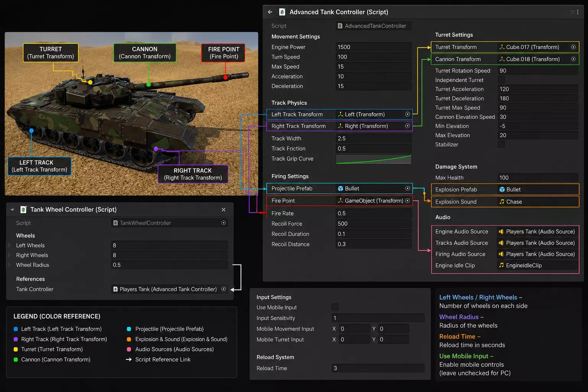588x392 pixels.
Task: Click object picker for Tank Controller reference
Action: pyautogui.click(x=224, y=289)
